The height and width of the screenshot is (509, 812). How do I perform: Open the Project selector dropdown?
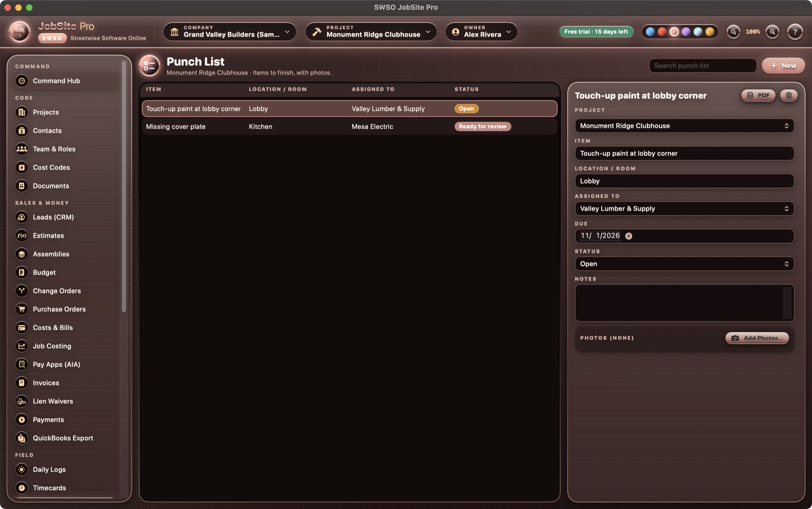click(x=371, y=32)
